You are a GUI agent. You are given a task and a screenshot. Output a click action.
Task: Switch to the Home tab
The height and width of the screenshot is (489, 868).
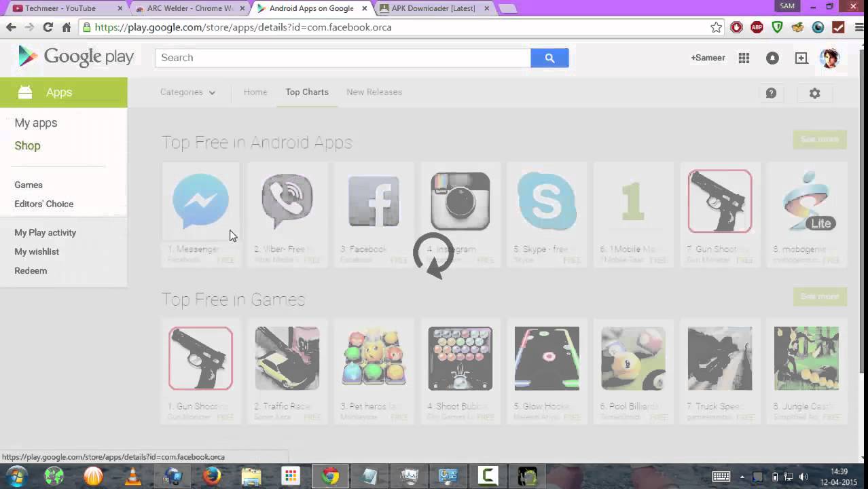click(x=255, y=92)
